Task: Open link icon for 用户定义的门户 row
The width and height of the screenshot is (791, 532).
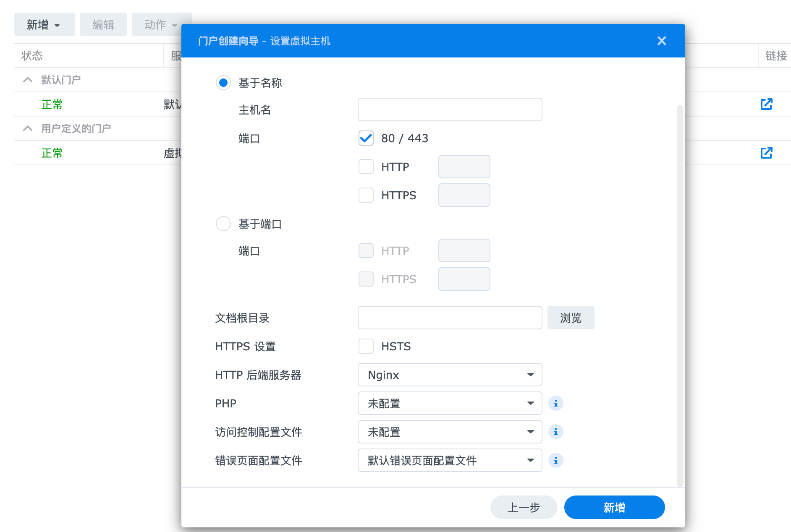Action: (767, 153)
